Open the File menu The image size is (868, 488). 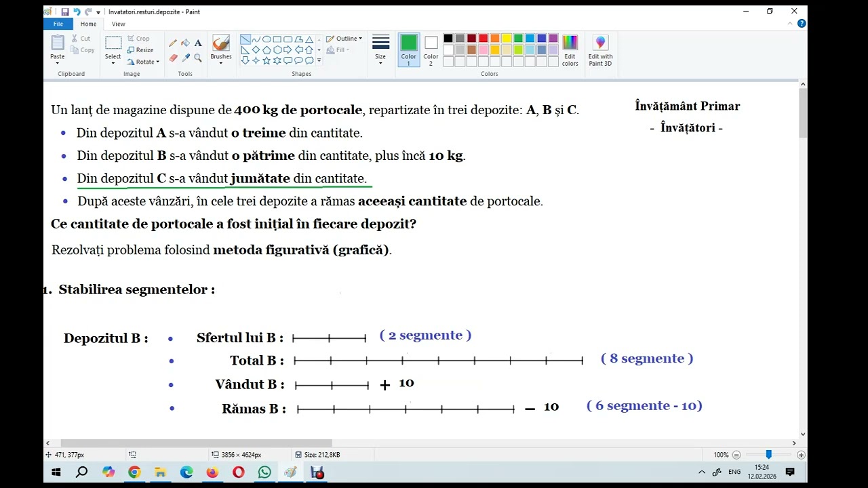(x=58, y=24)
